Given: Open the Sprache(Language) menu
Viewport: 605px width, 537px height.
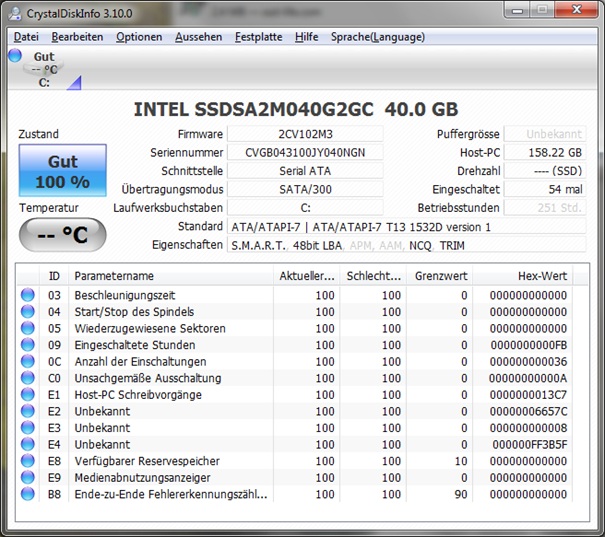Looking at the screenshot, I should pyautogui.click(x=378, y=37).
